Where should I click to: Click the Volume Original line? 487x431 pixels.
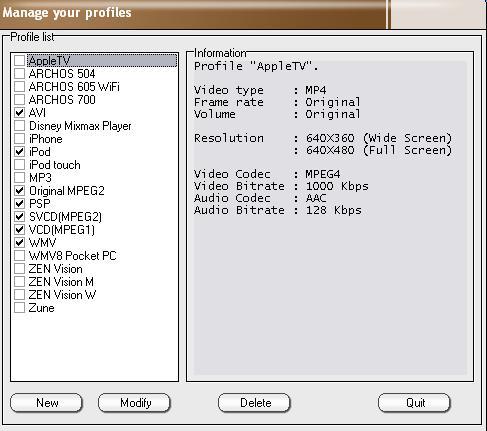(x=277, y=114)
